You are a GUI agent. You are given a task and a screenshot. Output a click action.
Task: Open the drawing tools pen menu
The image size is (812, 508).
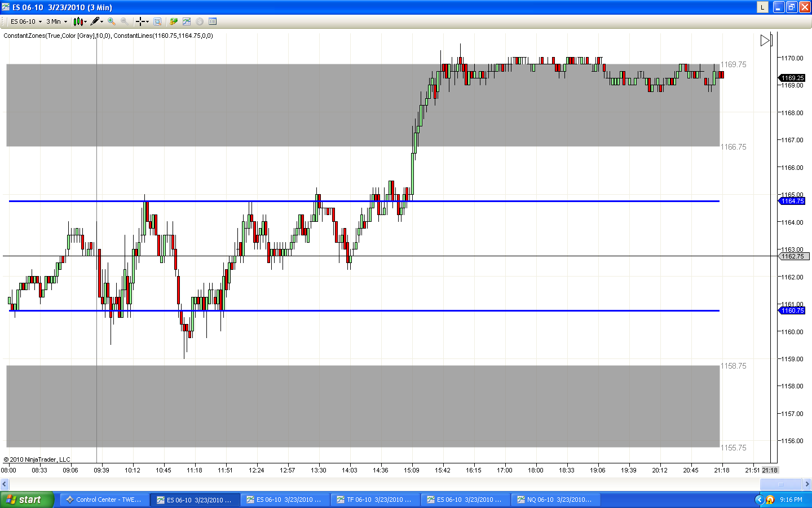point(96,21)
